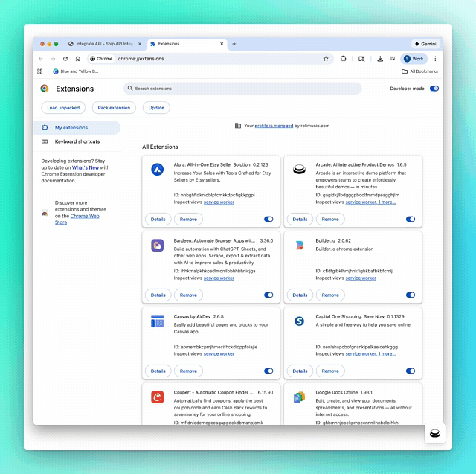Open the What's New link

pos(86,167)
